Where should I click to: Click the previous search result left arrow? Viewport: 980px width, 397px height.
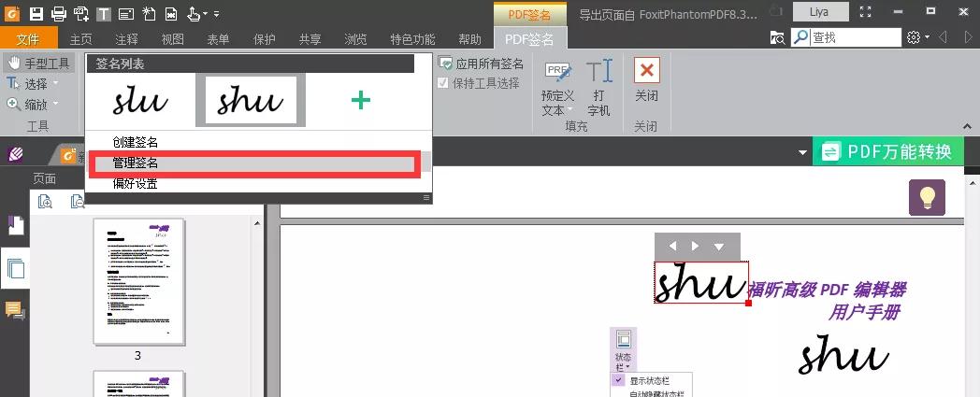(942, 37)
